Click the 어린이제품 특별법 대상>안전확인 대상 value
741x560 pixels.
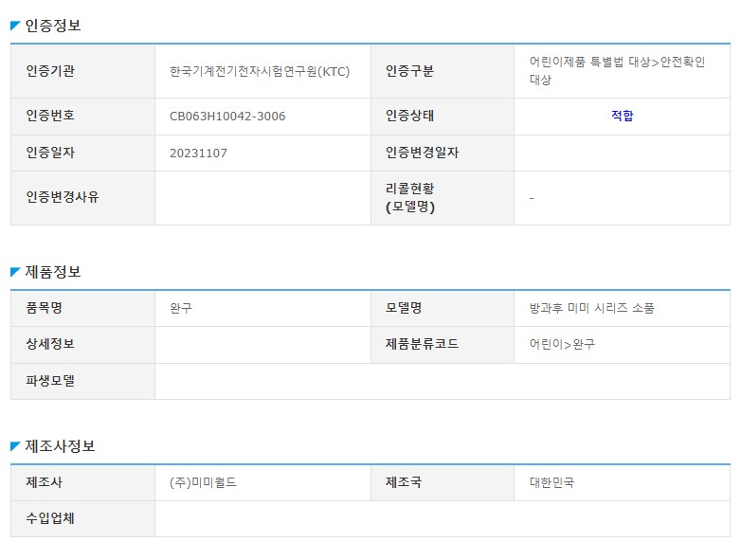pos(617,70)
